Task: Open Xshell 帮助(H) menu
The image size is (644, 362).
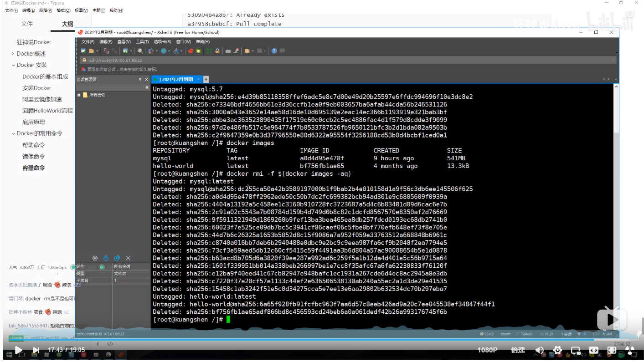Action: coord(203,41)
